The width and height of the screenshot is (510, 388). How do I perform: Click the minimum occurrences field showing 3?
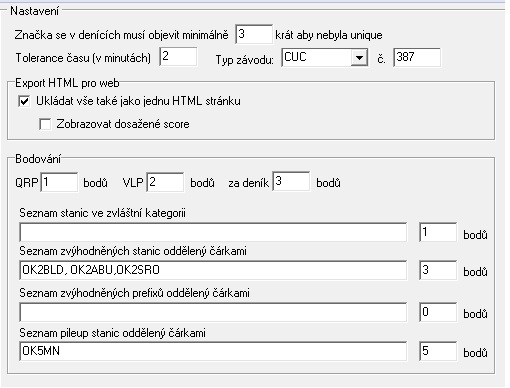254,34
